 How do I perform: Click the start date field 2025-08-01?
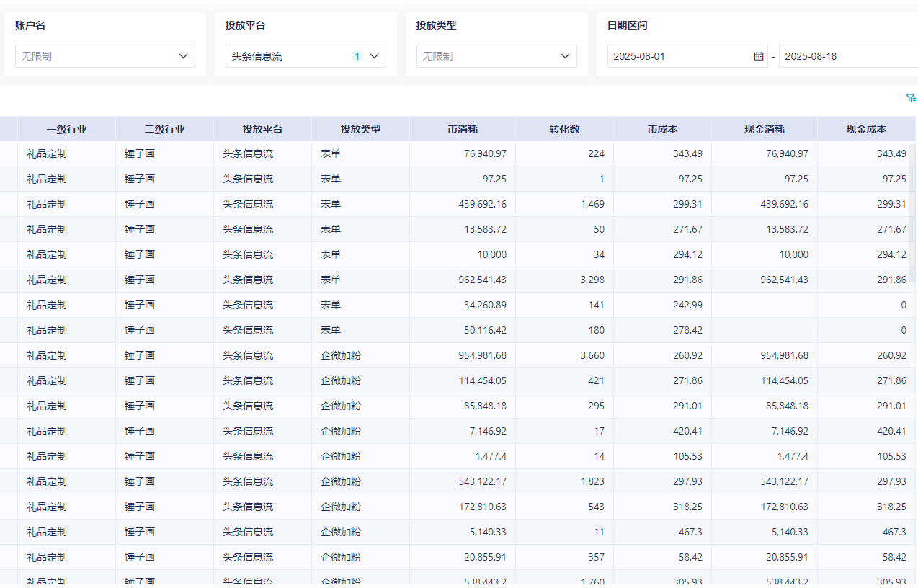[x=687, y=56]
